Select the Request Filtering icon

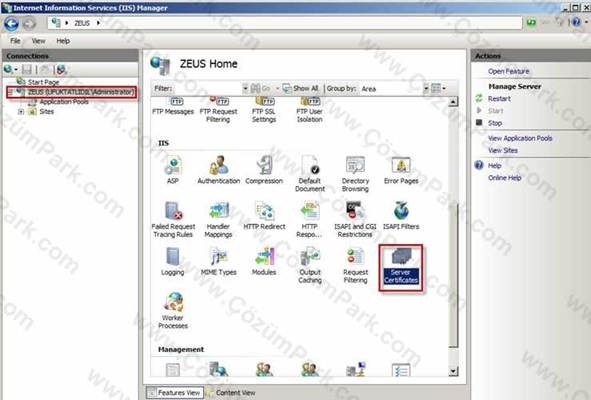(355, 265)
